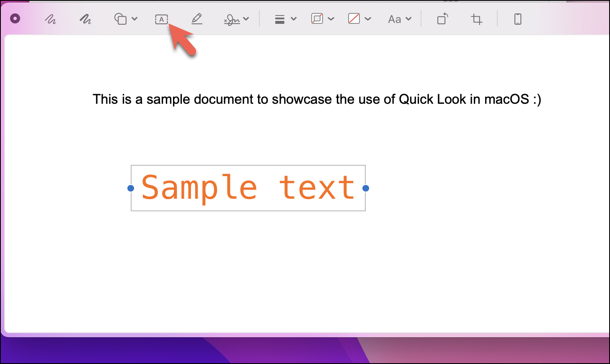Click the iPhone annotate device icon
The width and height of the screenshot is (610, 364).
click(x=518, y=19)
